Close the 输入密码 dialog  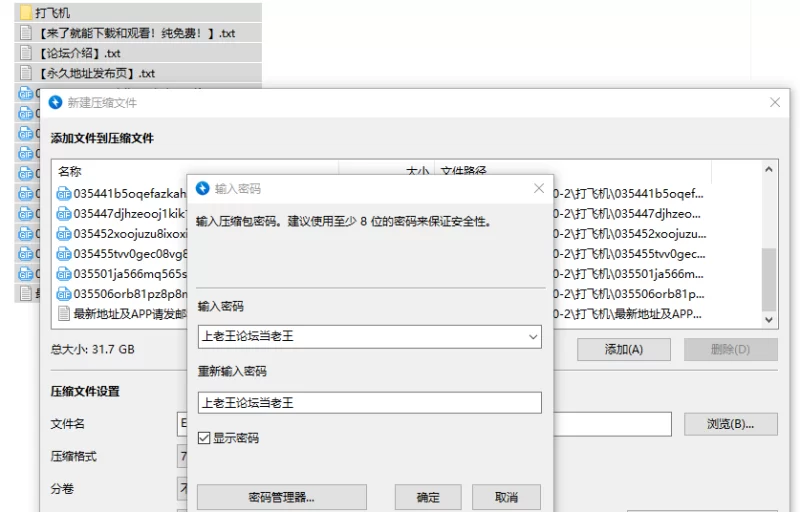click(x=539, y=189)
